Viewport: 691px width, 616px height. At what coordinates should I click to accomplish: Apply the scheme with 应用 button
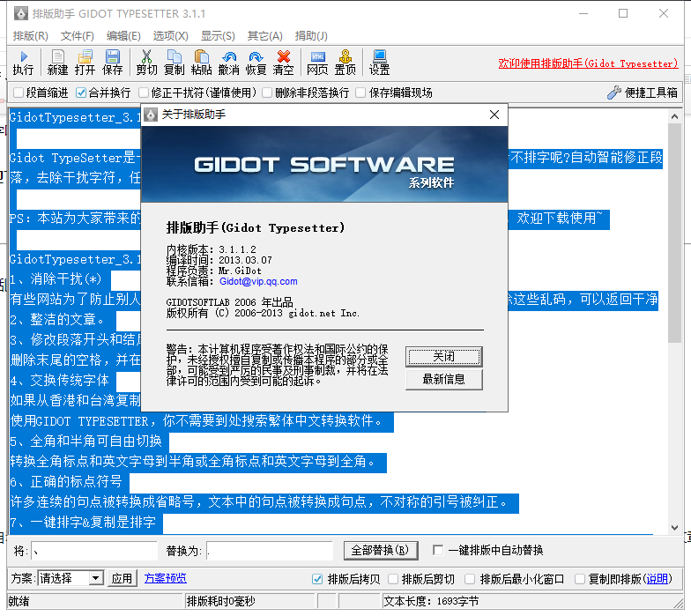pos(122,578)
